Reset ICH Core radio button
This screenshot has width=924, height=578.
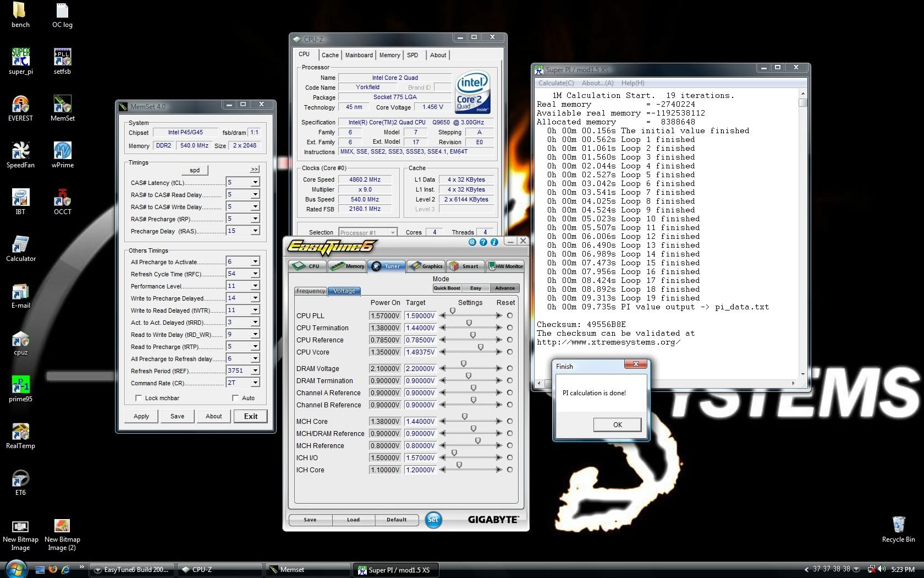[x=510, y=470]
